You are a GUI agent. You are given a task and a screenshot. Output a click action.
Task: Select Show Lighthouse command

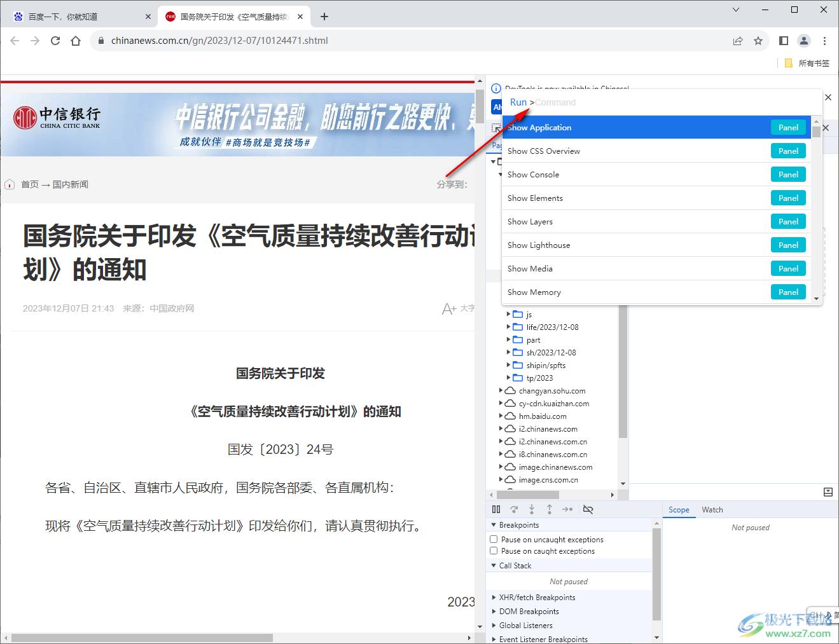[x=656, y=245]
